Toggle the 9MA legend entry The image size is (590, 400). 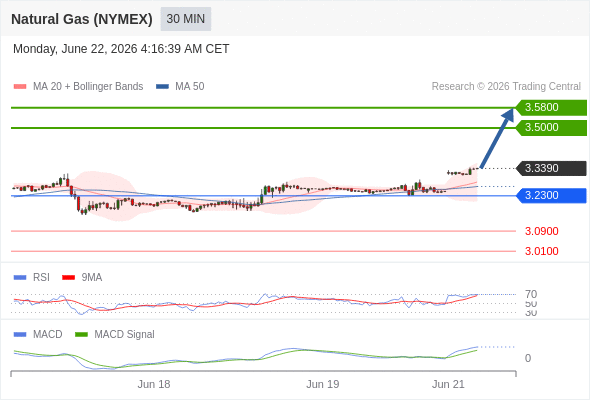point(82,277)
